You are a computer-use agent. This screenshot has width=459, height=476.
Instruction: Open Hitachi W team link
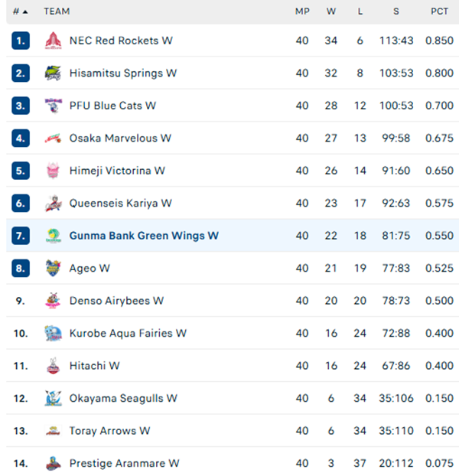click(94, 366)
